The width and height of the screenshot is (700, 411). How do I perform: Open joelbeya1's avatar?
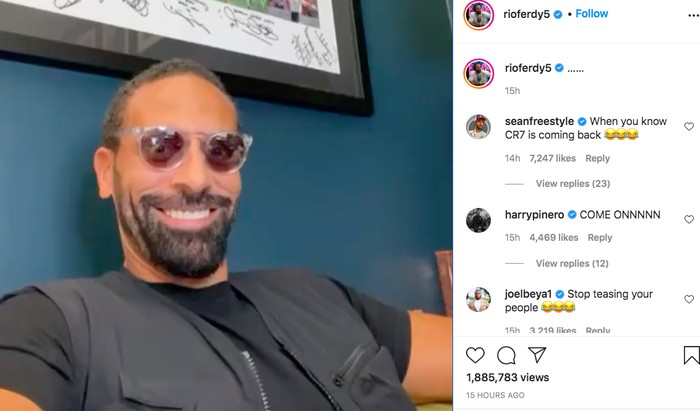pyautogui.click(x=479, y=299)
